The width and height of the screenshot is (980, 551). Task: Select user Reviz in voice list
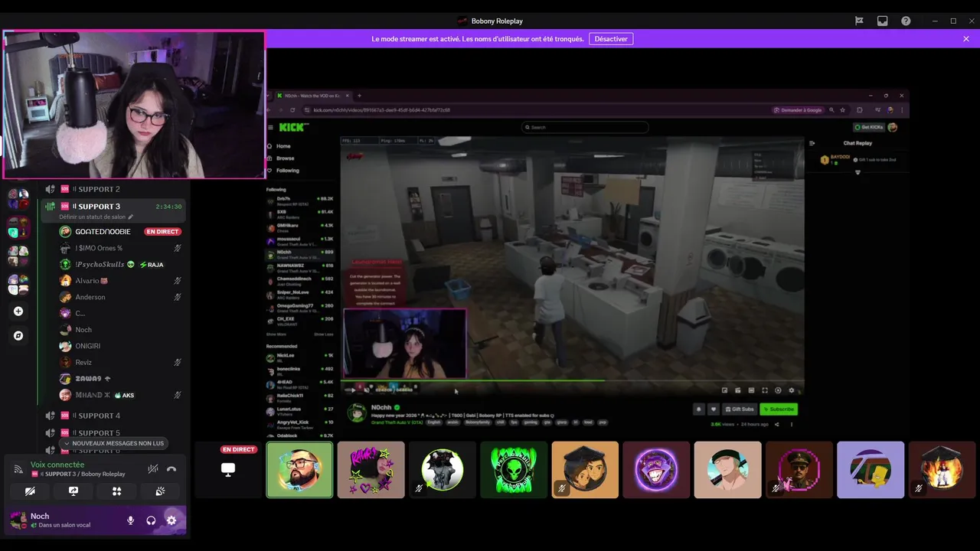[x=121, y=363]
